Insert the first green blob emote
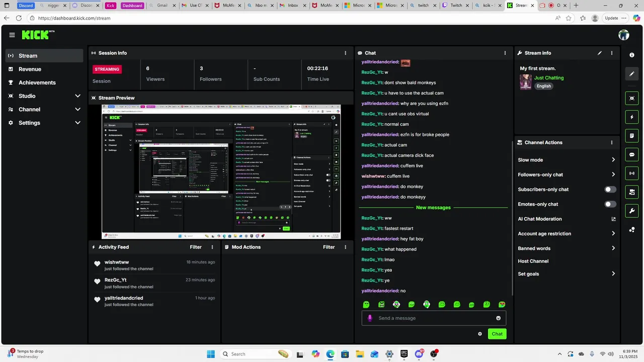Screen dimensions: 644x362 click(x=366, y=304)
